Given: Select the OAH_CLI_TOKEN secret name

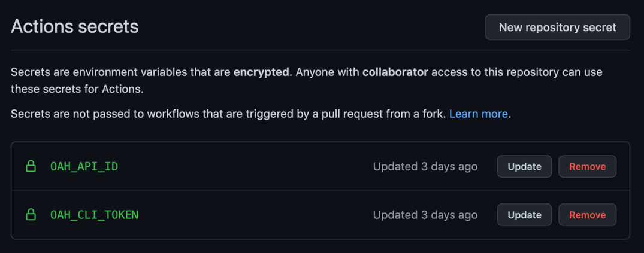Looking at the screenshot, I should coord(94,215).
